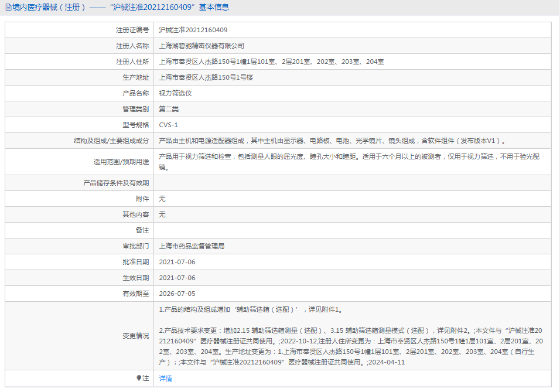
Task: Click the registrant residence address value
Action: 271,62
